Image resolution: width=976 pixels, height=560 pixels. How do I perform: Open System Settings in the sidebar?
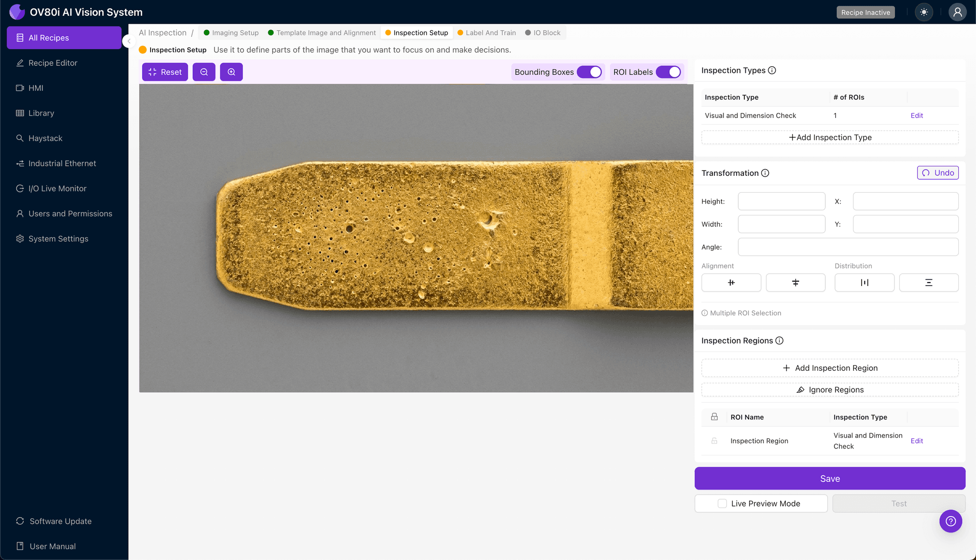pos(64,239)
